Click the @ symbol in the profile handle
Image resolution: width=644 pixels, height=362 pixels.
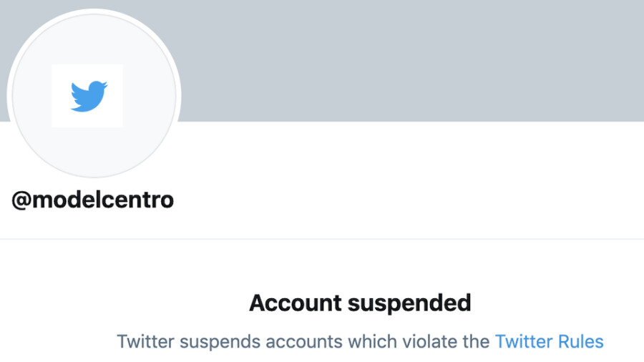tap(21, 200)
